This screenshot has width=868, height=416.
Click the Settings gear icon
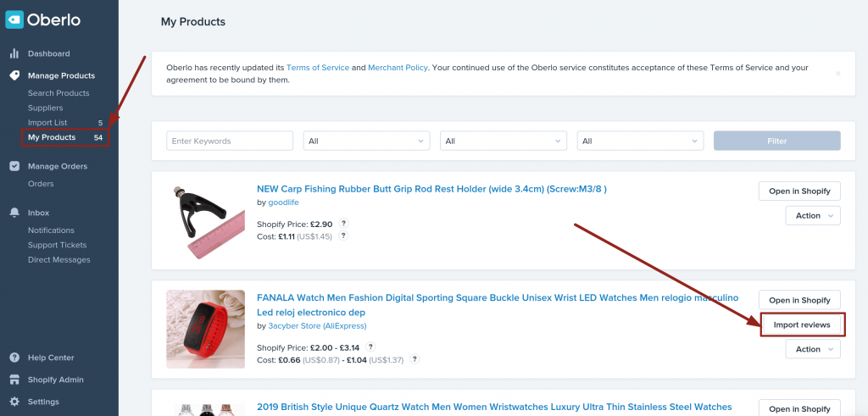(x=14, y=402)
